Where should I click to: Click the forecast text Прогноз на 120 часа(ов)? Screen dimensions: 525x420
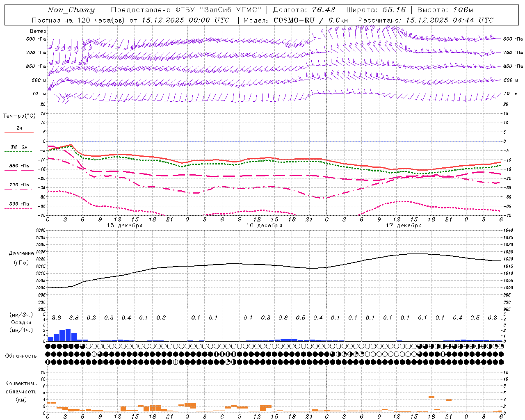pos(79,20)
